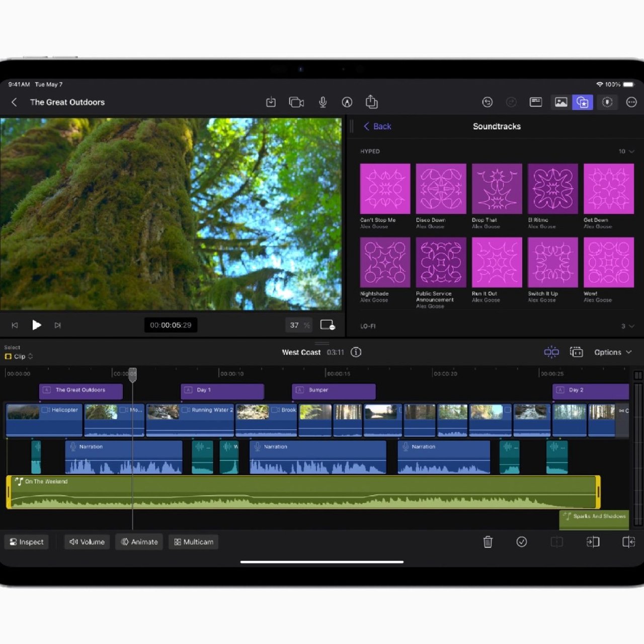This screenshot has width=644, height=644.
Task: Select the Brook video clip
Action: point(266,420)
